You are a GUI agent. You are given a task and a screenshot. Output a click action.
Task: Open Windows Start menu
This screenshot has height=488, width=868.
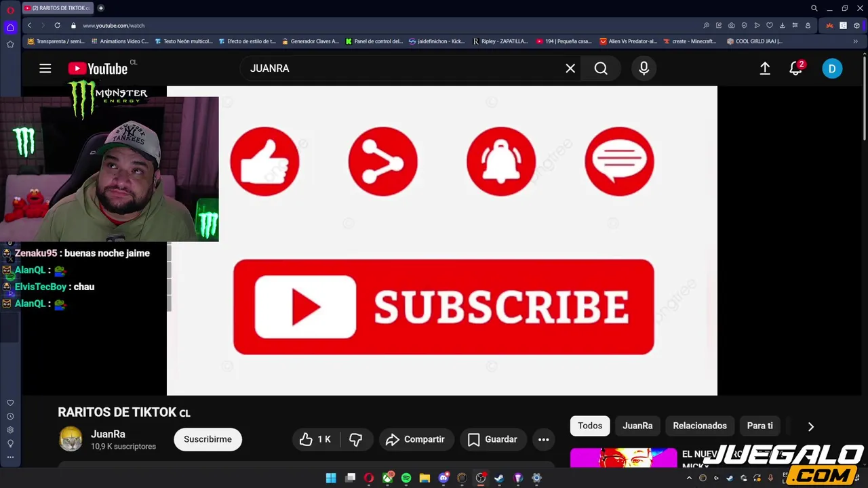click(331, 478)
